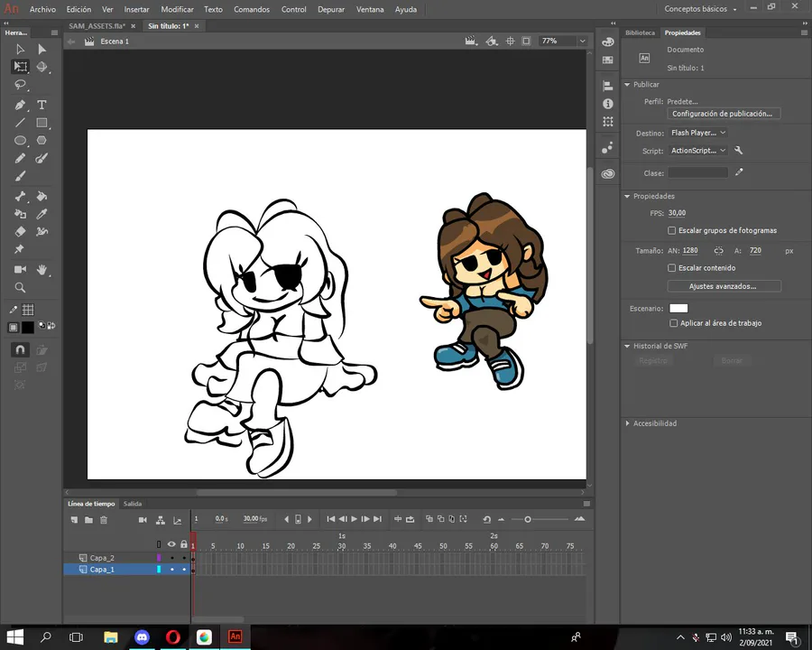Screen dimensions: 812x650
Task: Enable Aplicar al área de trabajo checkbox
Action: (x=673, y=323)
